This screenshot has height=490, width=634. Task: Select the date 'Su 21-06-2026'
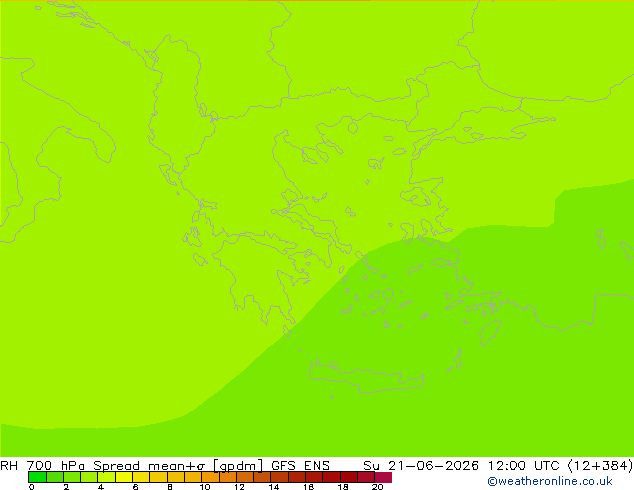[421, 465]
